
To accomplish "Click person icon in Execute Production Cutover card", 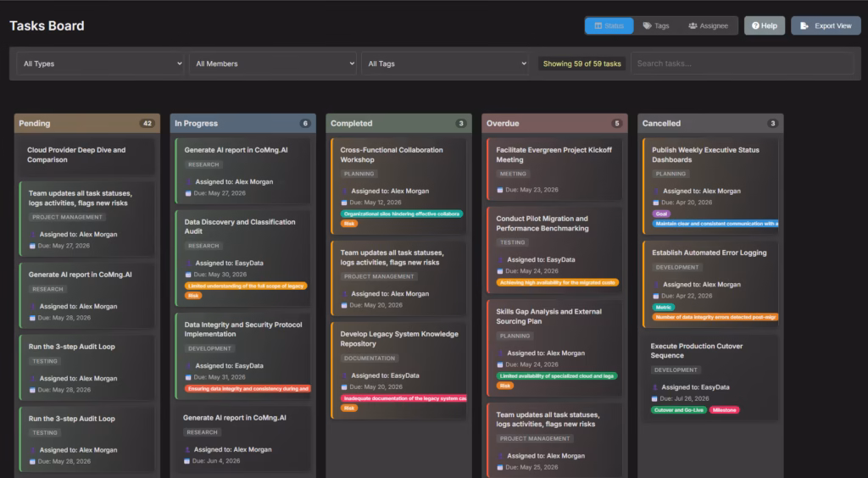I will tap(655, 387).
